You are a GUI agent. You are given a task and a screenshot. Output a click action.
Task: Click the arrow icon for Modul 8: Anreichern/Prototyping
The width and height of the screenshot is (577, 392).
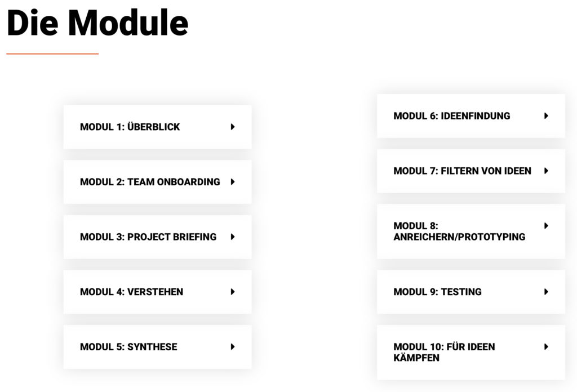[546, 226]
